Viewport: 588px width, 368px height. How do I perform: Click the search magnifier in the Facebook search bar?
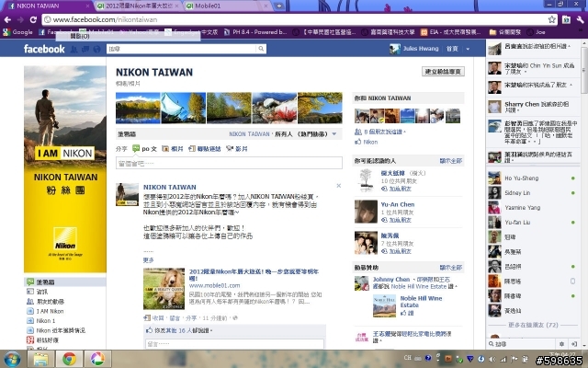[261, 49]
